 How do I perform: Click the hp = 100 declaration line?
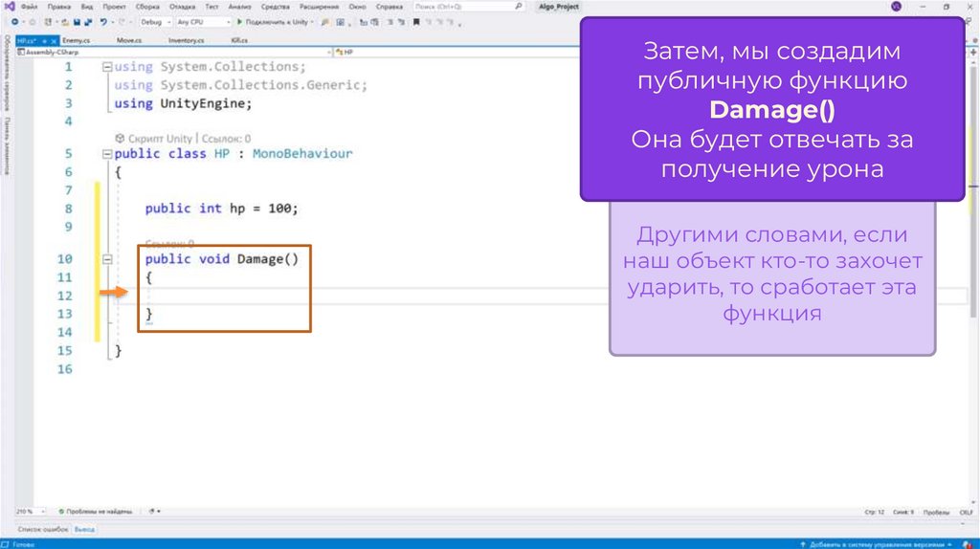pos(222,209)
